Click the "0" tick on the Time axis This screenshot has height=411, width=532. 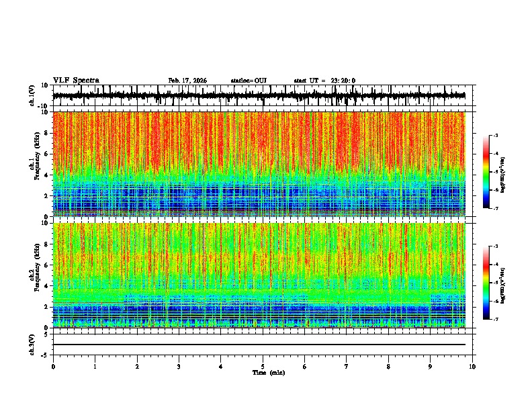click(53, 367)
